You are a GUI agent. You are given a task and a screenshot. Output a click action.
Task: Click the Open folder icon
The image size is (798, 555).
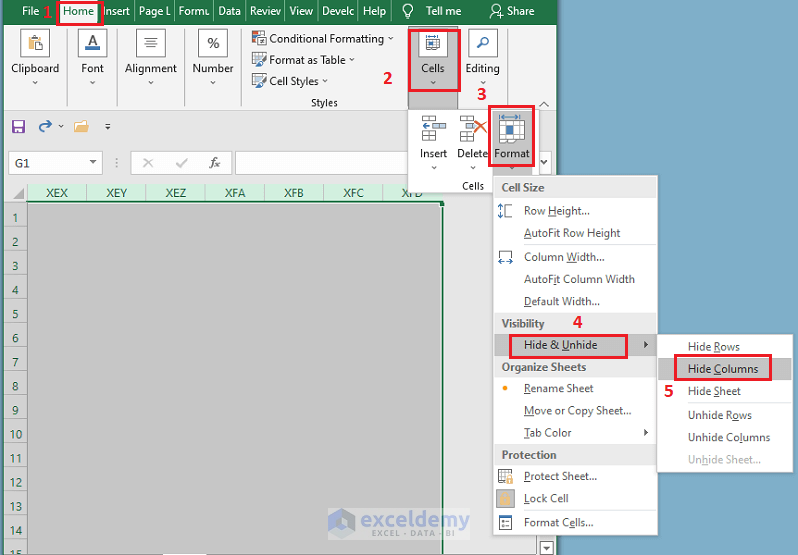[x=81, y=126]
